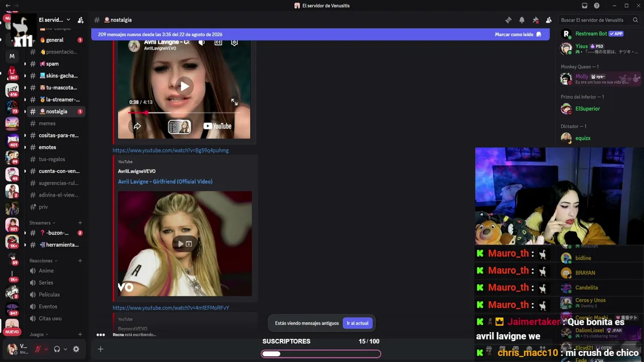
Task: Open the spam channel
Action: [x=54, y=64]
